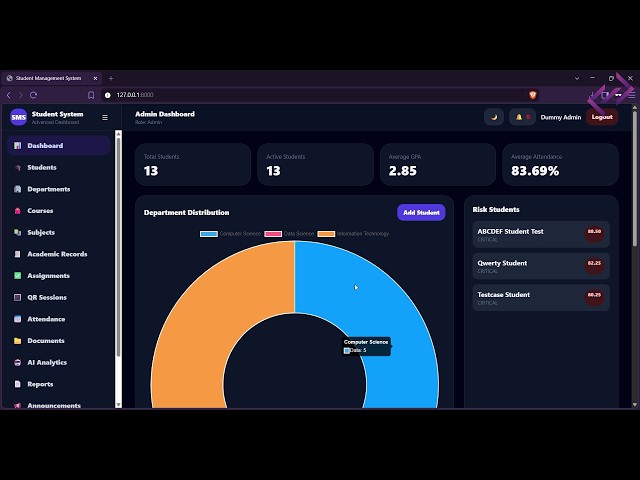Click the Brave shields icon
The image size is (640, 480).
point(533,95)
